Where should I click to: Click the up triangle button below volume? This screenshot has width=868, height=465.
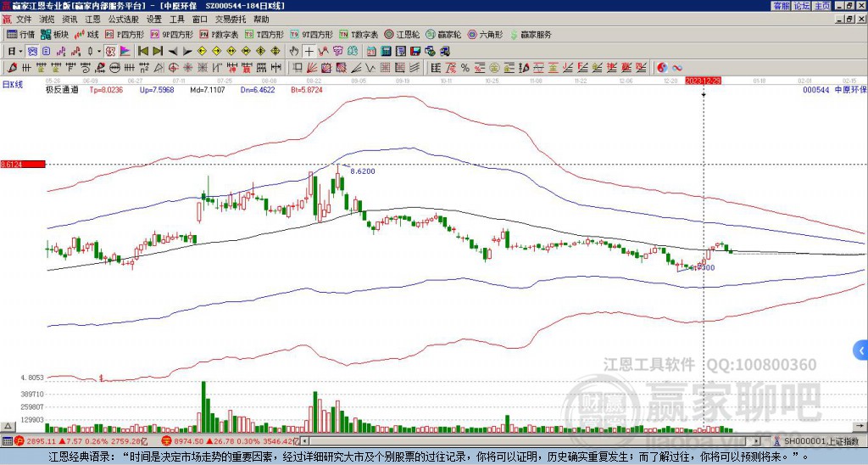tap(8, 426)
